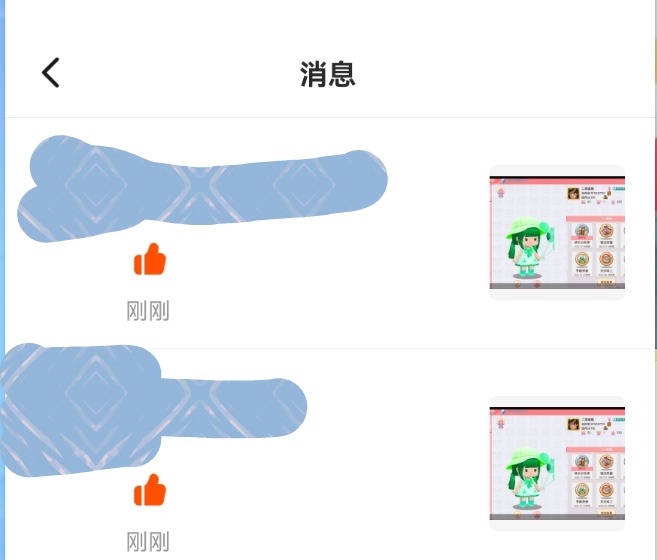The width and height of the screenshot is (657, 560).
Task: Open the second notification's post thumbnail
Action: 557,463
